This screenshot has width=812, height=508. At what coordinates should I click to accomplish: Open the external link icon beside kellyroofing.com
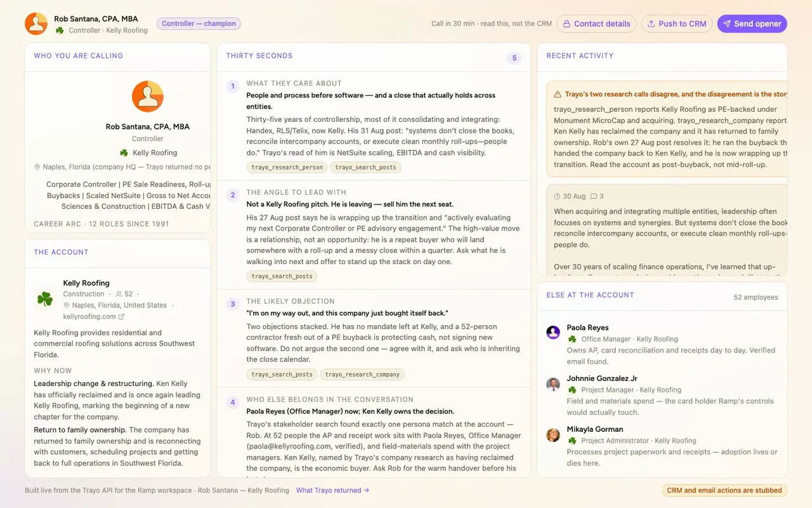click(x=121, y=316)
